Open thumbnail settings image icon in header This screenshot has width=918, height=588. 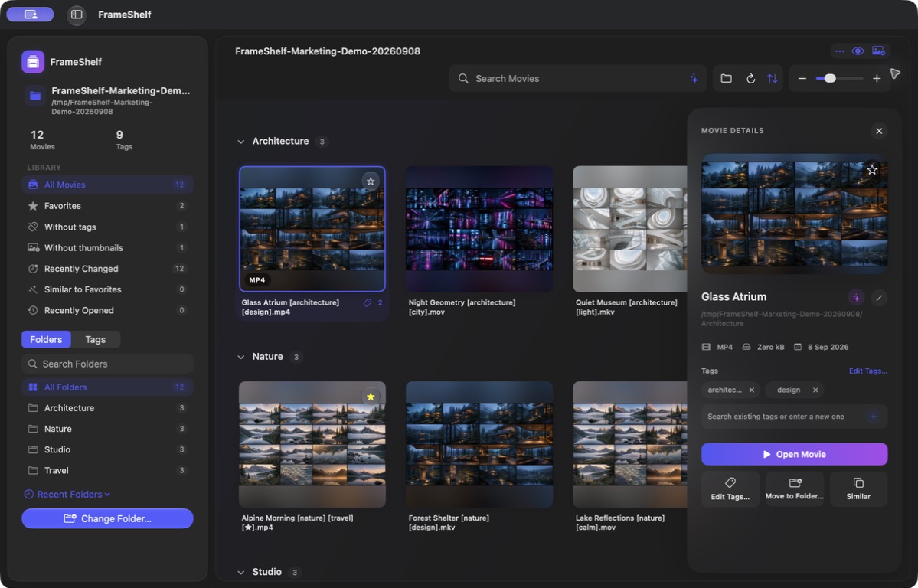tap(878, 51)
